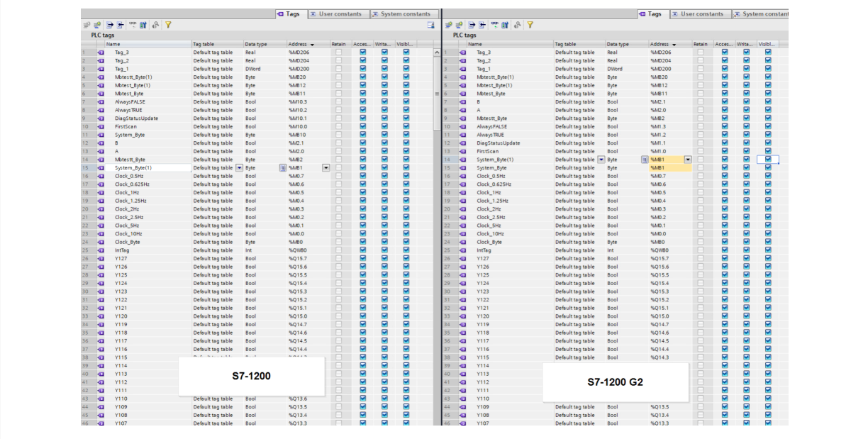Toggle Retain checkbox for Tag_3 in left pane
Image resolution: width=868 pixels, height=439 pixels.
[x=338, y=52]
